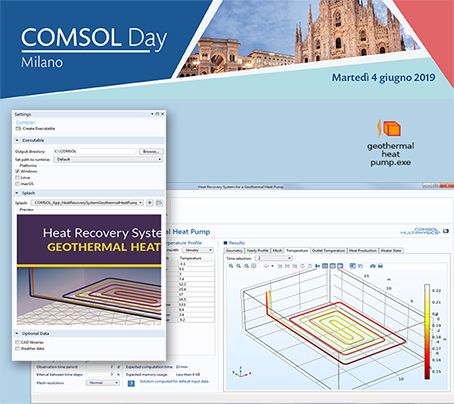454x404 pixels.
Task: Click the folder icon beside Splash plus button
Action: click(x=159, y=203)
